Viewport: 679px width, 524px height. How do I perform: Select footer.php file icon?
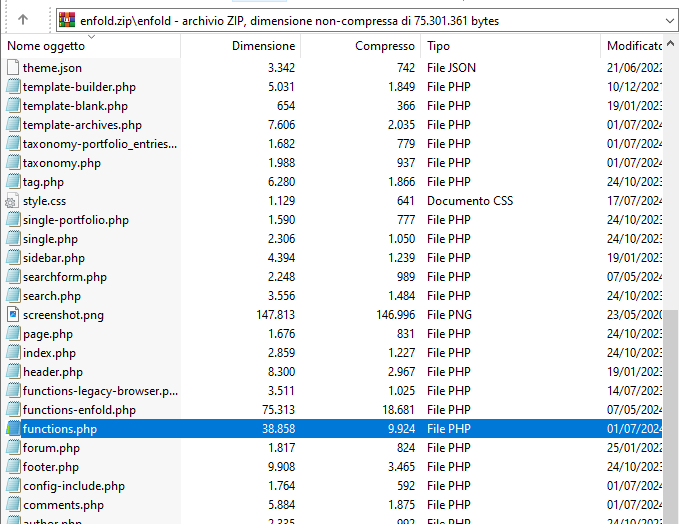click(x=13, y=467)
